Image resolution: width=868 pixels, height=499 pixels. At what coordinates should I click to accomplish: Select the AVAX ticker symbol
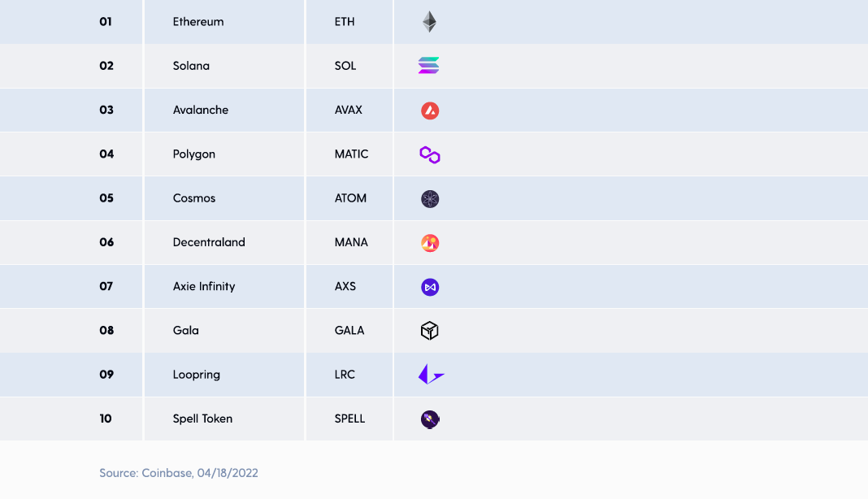coord(348,110)
